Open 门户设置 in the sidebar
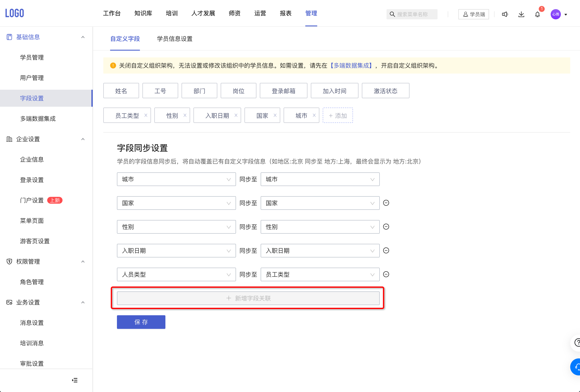 [x=32, y=200]
